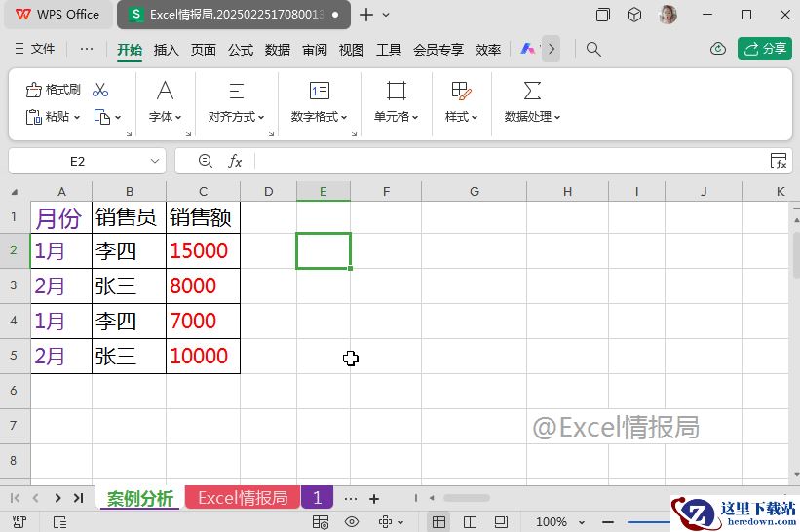Select cell with value 15000
The image size is (800, 532).
point(203,251)
